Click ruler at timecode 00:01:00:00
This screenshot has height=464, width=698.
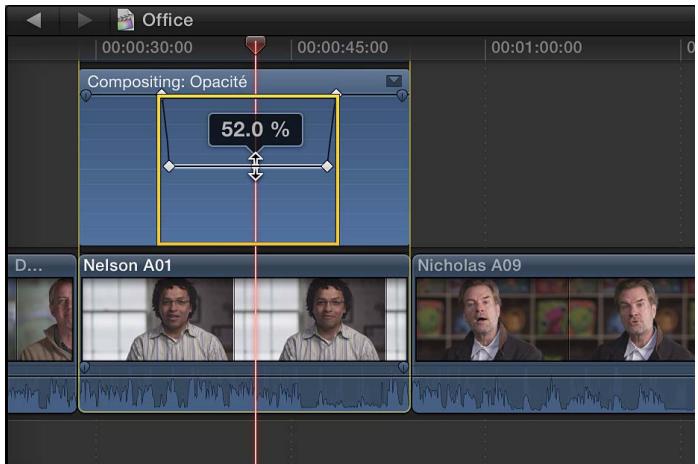point(536,47)
